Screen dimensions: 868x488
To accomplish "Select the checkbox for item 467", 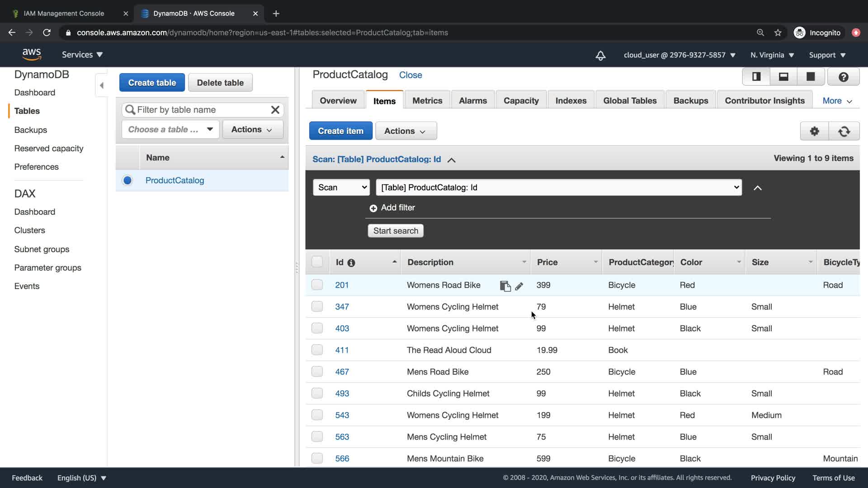I will coord(317,371).
